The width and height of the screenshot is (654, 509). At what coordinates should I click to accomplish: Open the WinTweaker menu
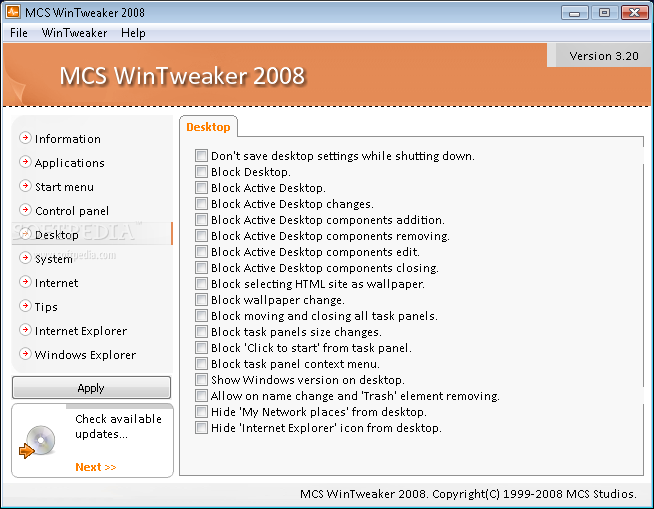[74, 33]
